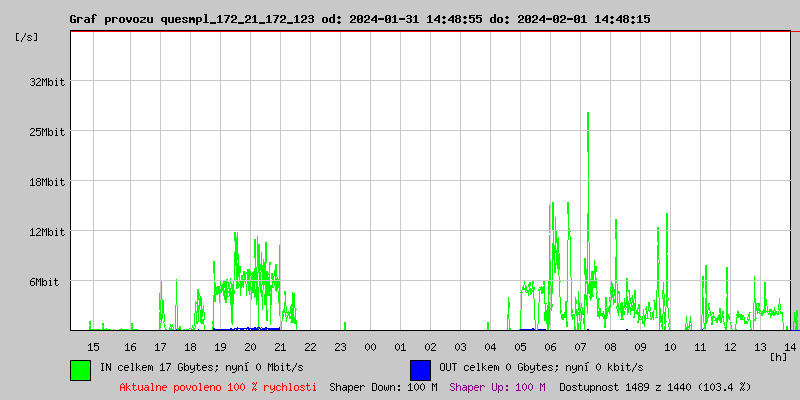Click the hour 06 x-axis label
This screenshot has width=800, height=400.
click(550, 346)
